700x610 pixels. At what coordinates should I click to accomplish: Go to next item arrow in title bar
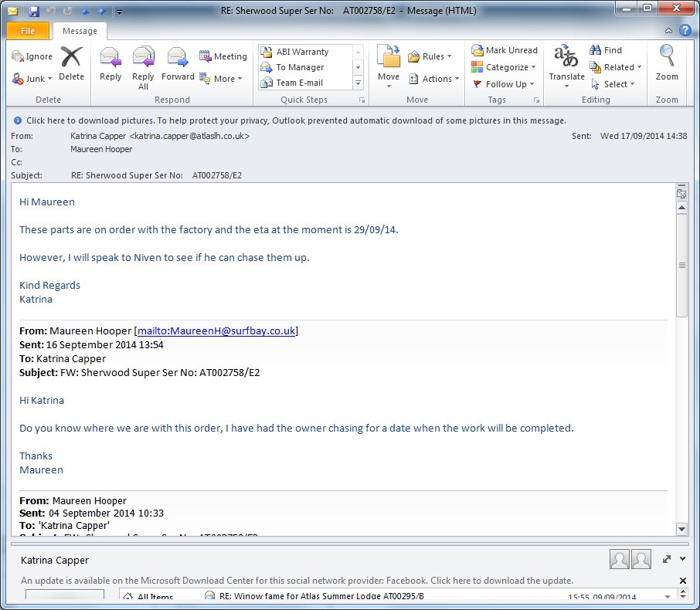coord(102,11)
